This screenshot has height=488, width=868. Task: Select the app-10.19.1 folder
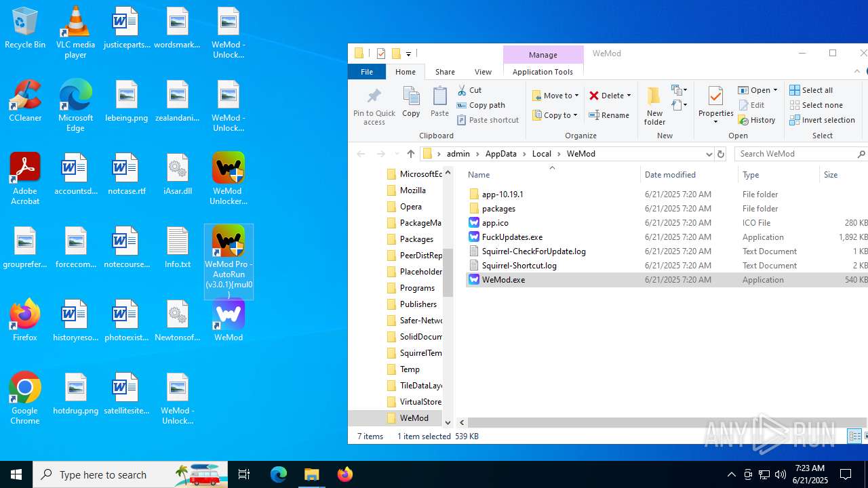coord(502,195)
